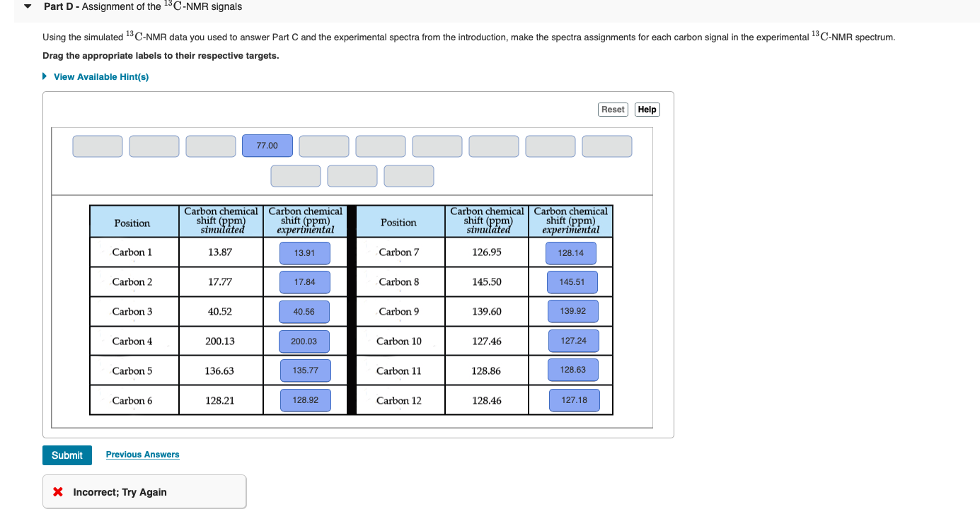Viewport: 980px width, 514px height.
Task: Select the 13.91 label for Carbon 1
Action: pos(305,252)
